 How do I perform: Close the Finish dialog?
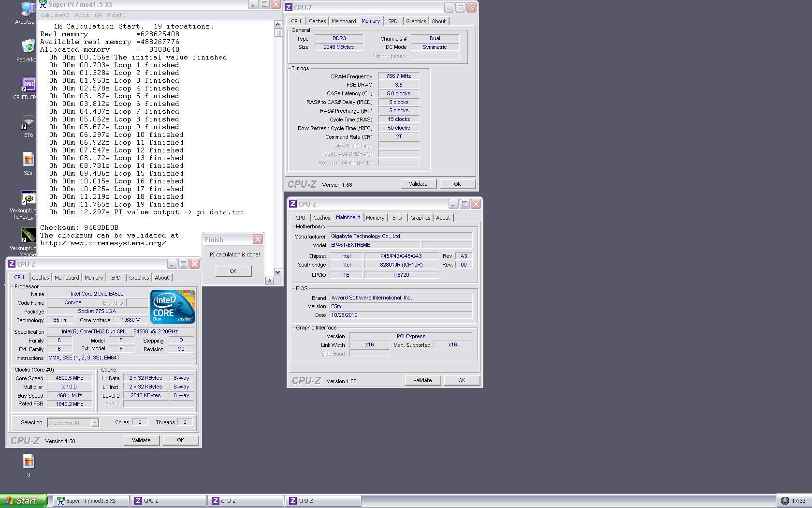point(258,239)
